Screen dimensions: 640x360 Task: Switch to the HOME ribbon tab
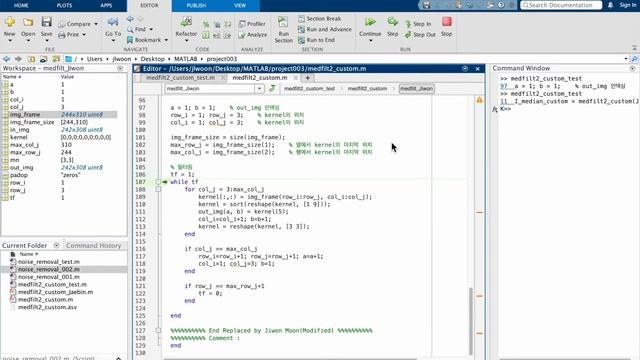point(21,5)
